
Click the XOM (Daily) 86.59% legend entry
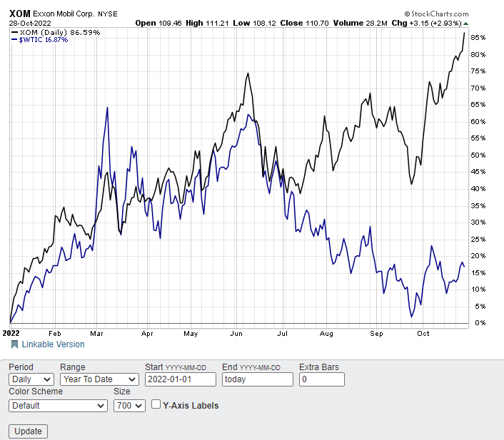[x=56, y=32]
